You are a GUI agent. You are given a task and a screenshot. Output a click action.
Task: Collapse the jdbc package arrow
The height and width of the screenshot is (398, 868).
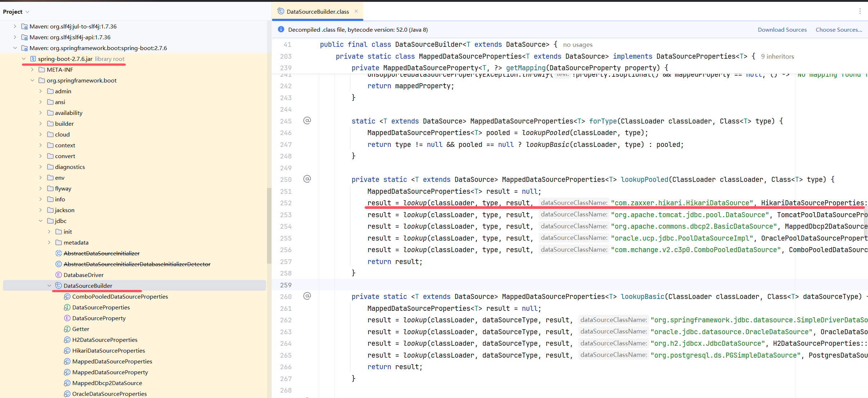41,221
